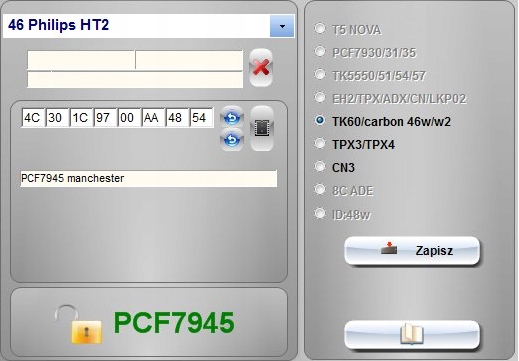
Task: Click the hex byte field 30
Action: click(57, 117)
